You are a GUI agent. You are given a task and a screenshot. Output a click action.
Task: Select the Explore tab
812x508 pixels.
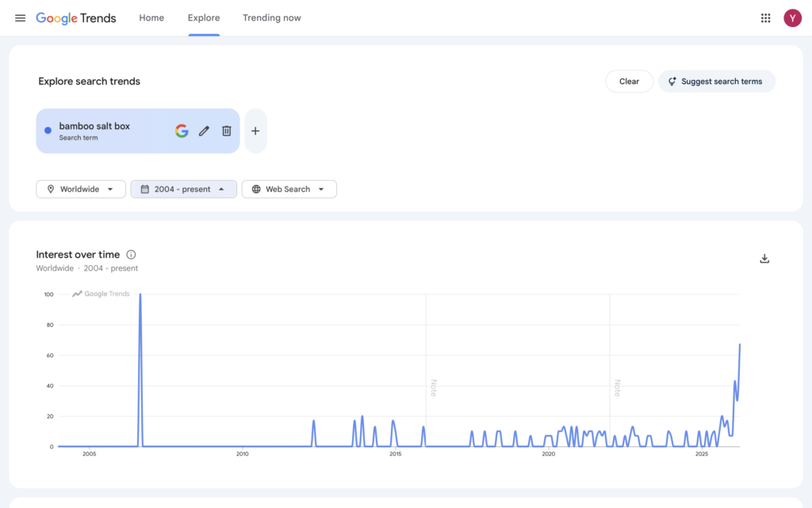pyautogui.click(x=204, y=18)
